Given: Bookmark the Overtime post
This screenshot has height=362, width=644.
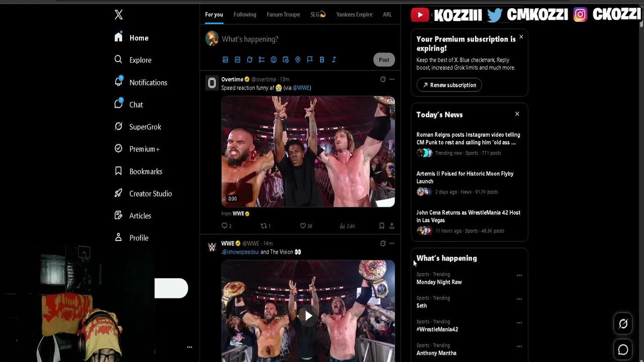Looking at the screenshot, I should pyautogui.click(x=382, y=226).
